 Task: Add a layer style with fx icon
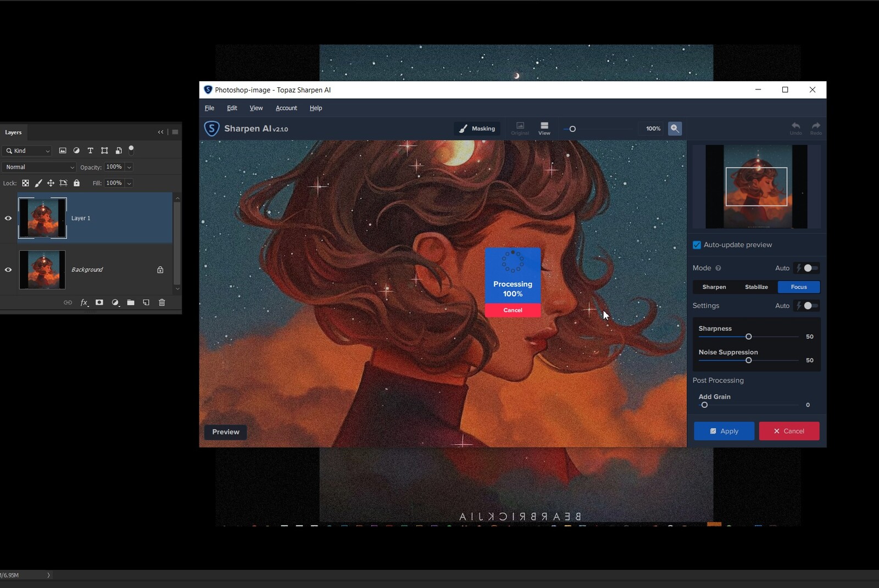pyautogui.click(x=84, y=303)
